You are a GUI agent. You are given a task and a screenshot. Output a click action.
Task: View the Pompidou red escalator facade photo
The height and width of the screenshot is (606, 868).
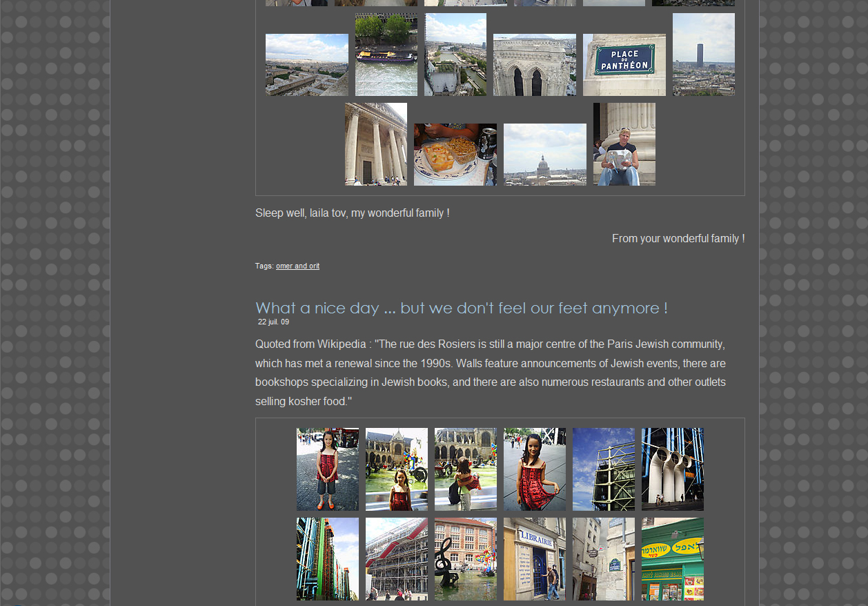[396, 559]
